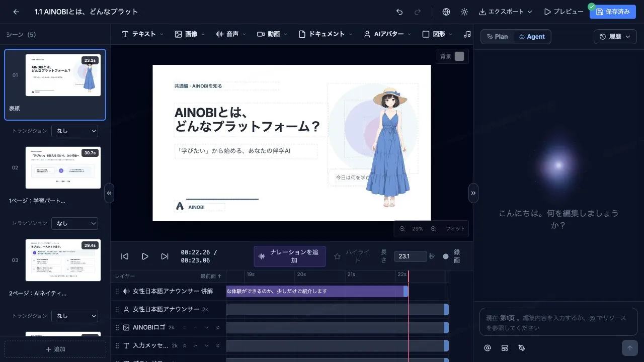Redo the last undone edit
Image resolution: width=644 pixels, height=362 pixels.
tap(417, 12)
